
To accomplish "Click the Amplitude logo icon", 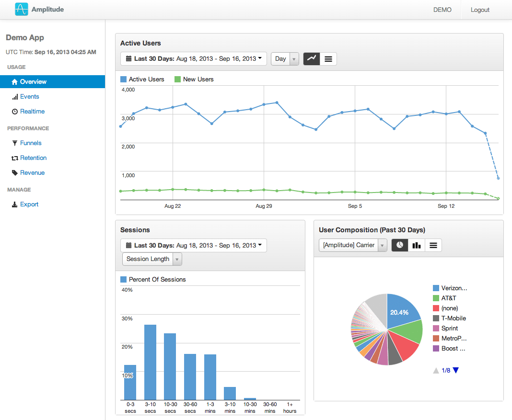I will [22, 9].
